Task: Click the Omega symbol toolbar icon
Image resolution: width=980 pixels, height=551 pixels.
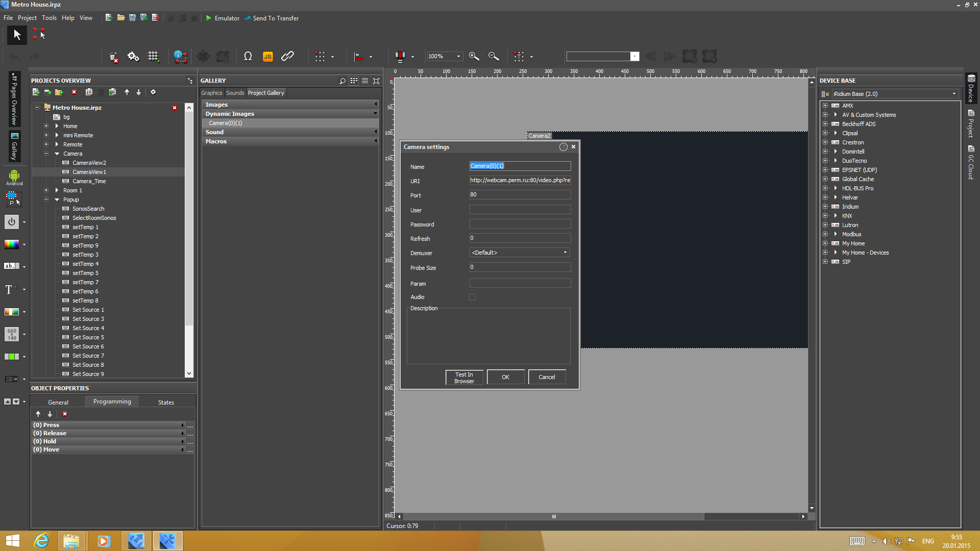Action: (x=248, y=57)
